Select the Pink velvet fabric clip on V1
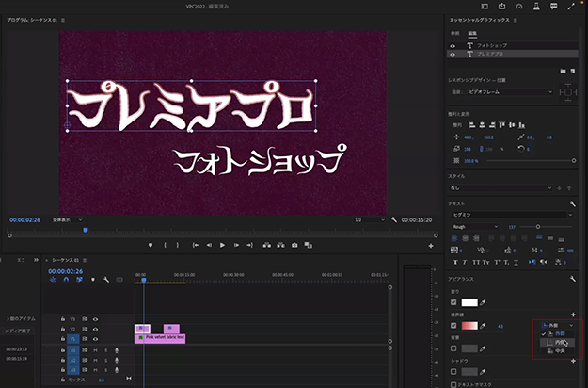The height and width of the screenshot is (388, 588). coord(160,338)
